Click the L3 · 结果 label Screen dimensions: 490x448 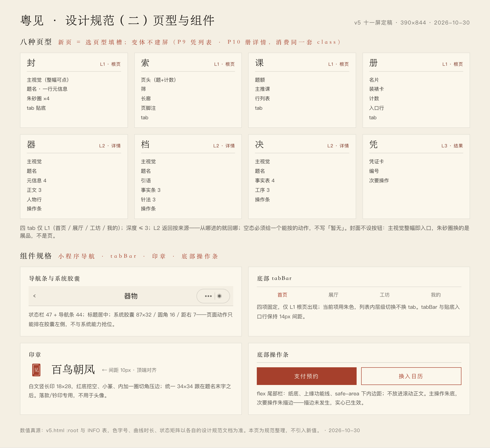[452, 146]
